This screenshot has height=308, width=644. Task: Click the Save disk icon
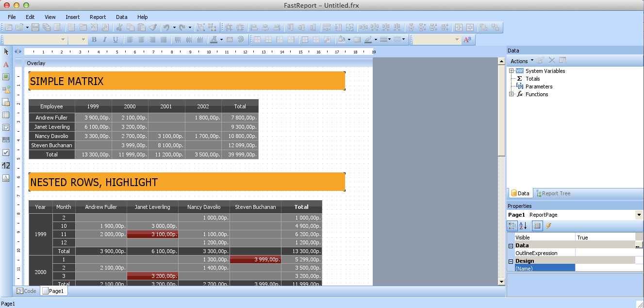point(35,28)
